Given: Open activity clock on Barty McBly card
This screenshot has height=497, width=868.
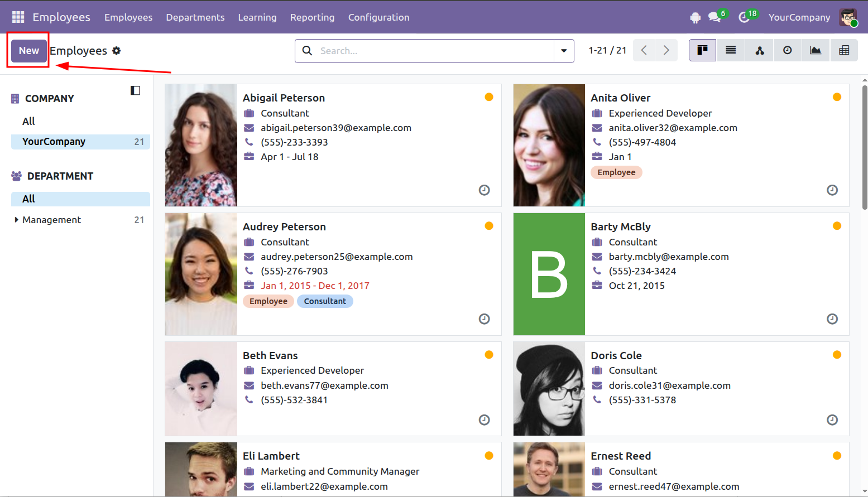Looking at the screenshot, I should pyautogui.click(x=832, y=319).
